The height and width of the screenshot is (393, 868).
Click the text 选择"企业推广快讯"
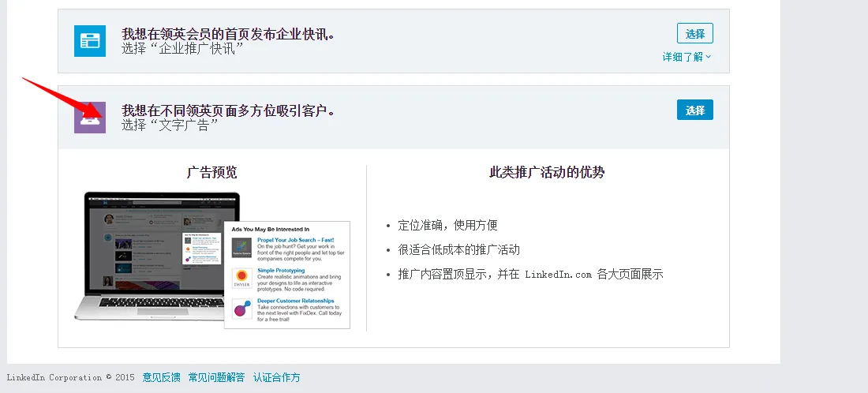[x=183, y=48]
